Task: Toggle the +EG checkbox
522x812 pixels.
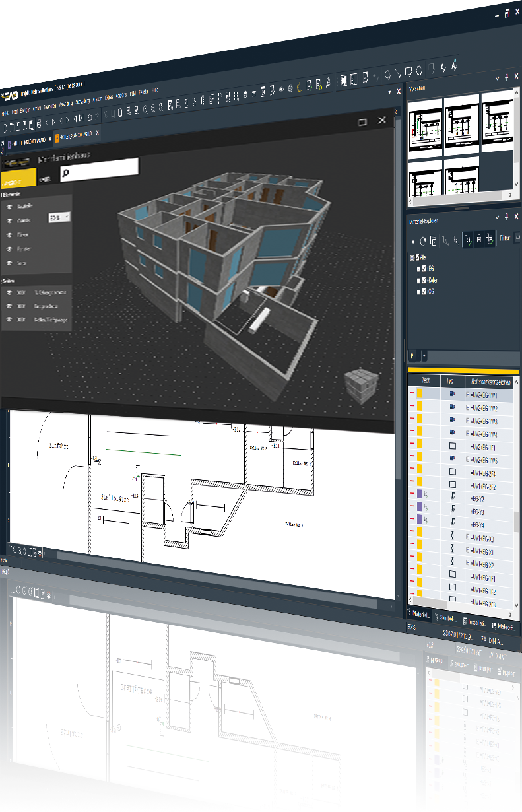Action: [x=424, y=269]
